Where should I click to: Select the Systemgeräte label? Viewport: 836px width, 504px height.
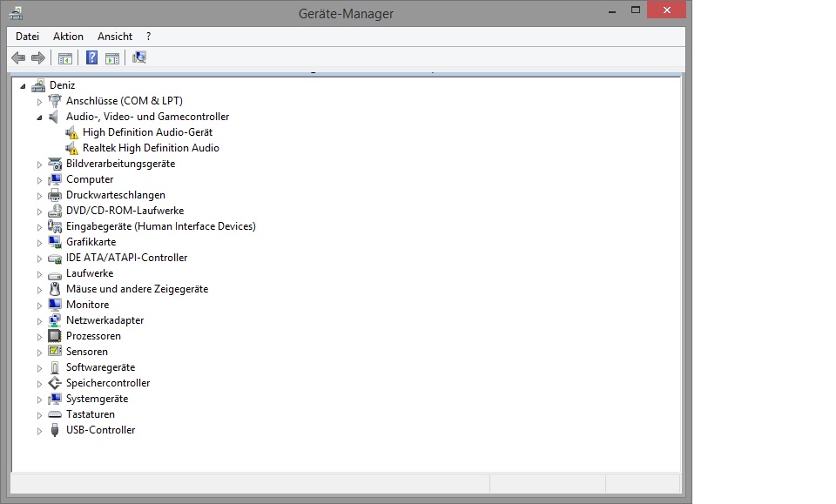click(x=97, y=399)
